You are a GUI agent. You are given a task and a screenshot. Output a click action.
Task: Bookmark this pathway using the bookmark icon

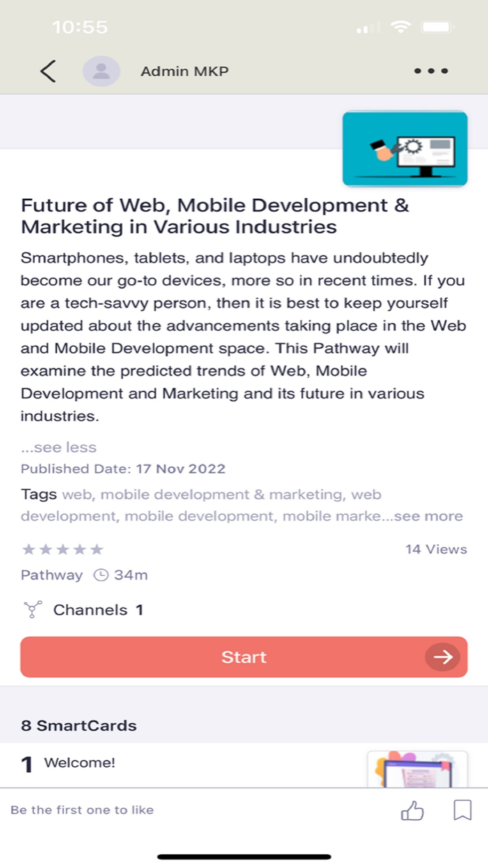[462, 810]
